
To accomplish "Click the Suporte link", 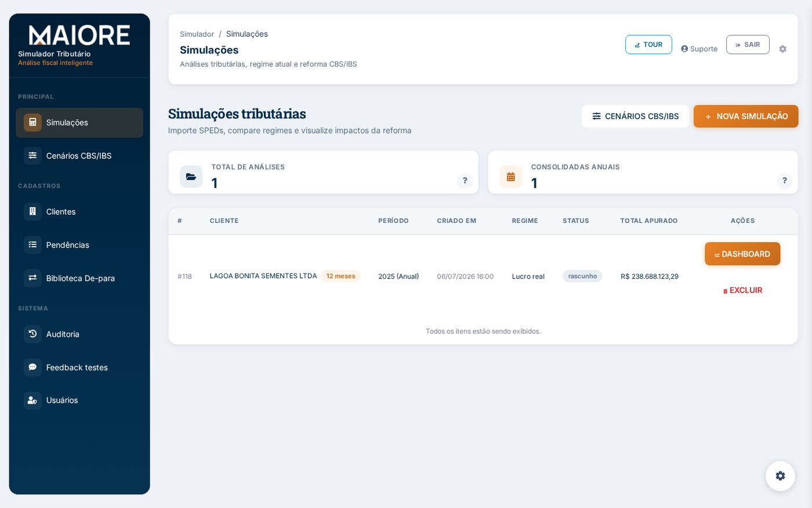I will 699,49.
